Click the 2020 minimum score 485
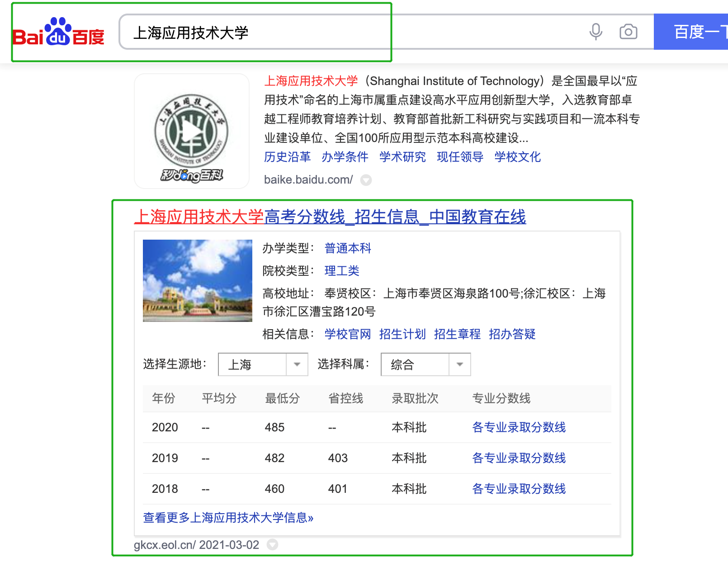Screen dimensions: 728x567 tap(274, 427)
